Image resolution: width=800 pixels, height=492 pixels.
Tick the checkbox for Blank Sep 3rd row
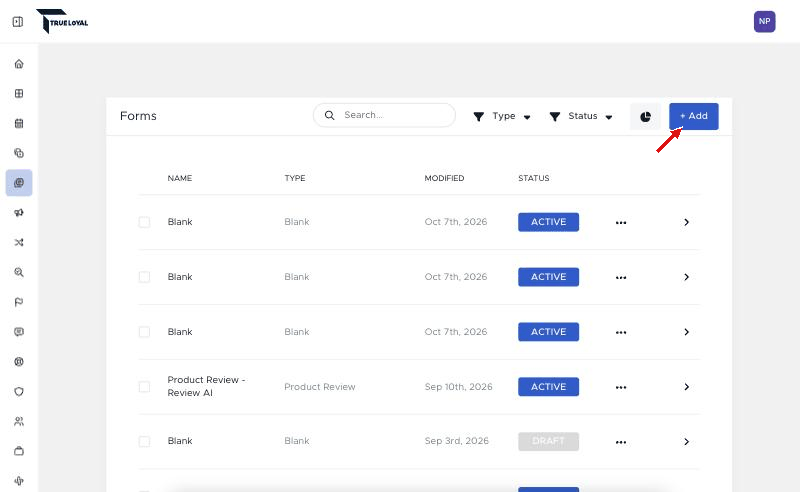coord(144,441)
